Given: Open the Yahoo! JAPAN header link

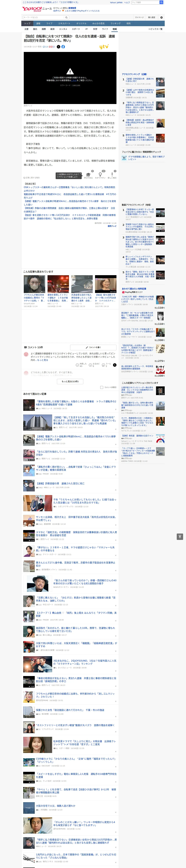Looking at the screenshot, I should pyautogui.click(x=116, y=2).
